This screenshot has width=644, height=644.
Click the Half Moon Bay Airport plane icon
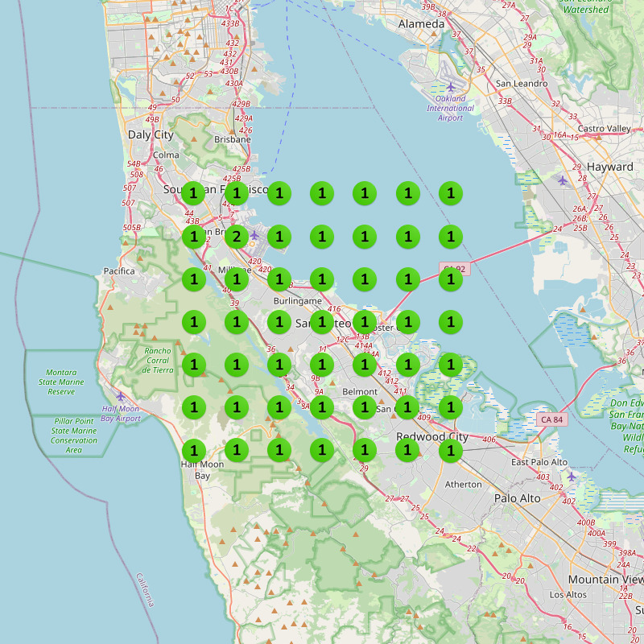[x=121, y=398]
